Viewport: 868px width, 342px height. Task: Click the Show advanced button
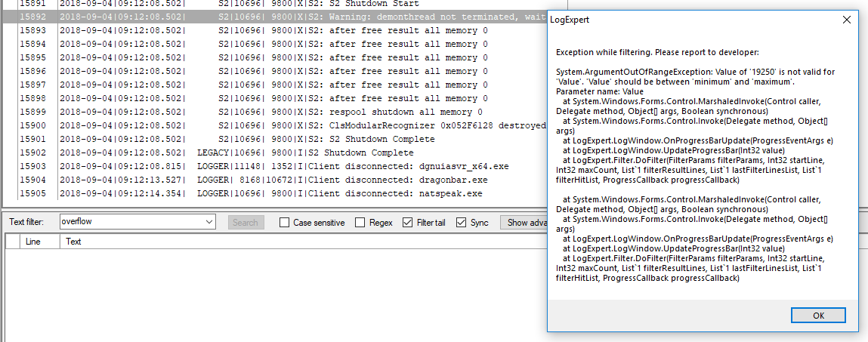[524, 223]
